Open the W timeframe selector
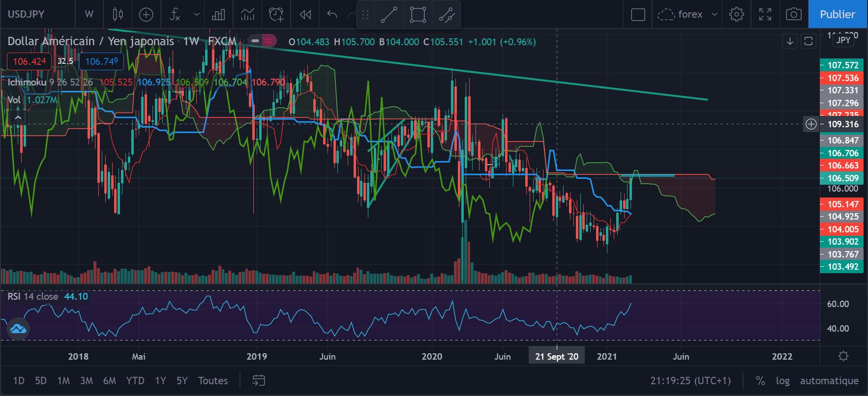This screenshot has height=396, width=868. tap(89, 14)
